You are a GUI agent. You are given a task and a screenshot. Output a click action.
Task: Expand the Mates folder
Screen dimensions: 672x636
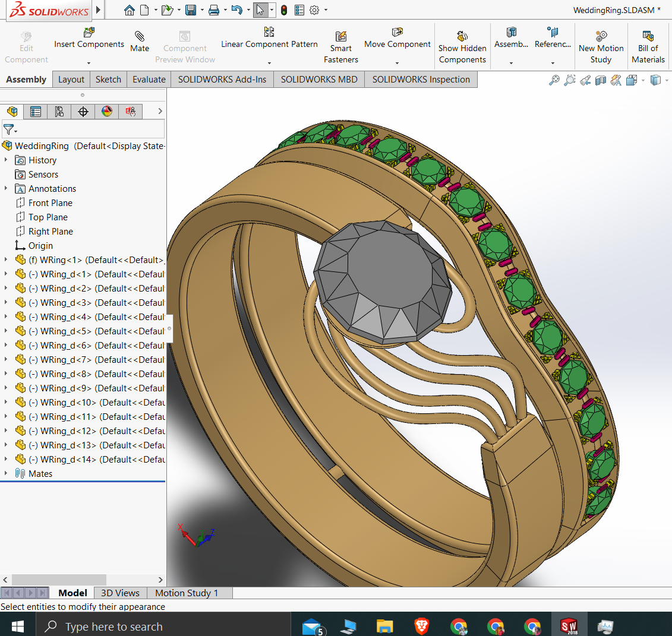pos(6,474)
